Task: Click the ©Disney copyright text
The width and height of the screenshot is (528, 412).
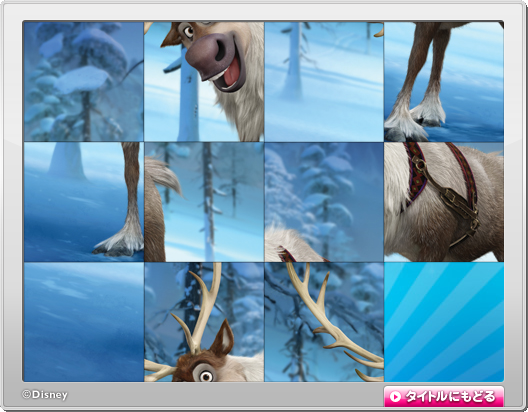Action: coord(45,394)
